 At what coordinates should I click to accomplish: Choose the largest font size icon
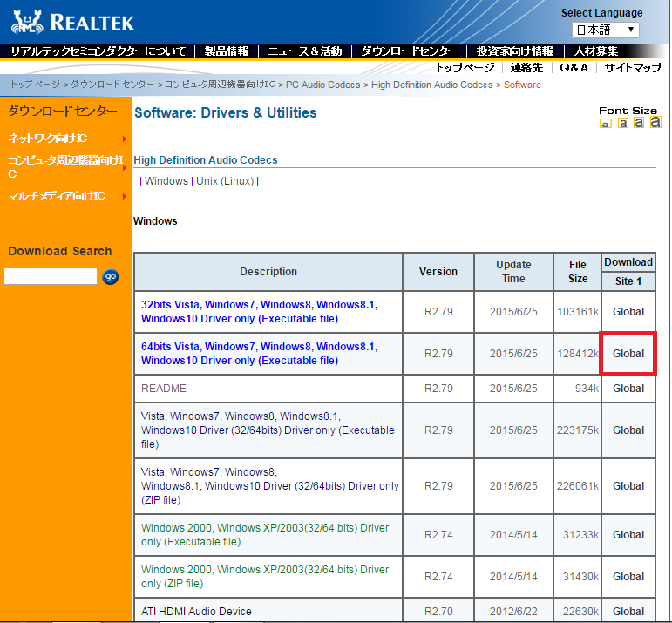(x=655, y=122)
